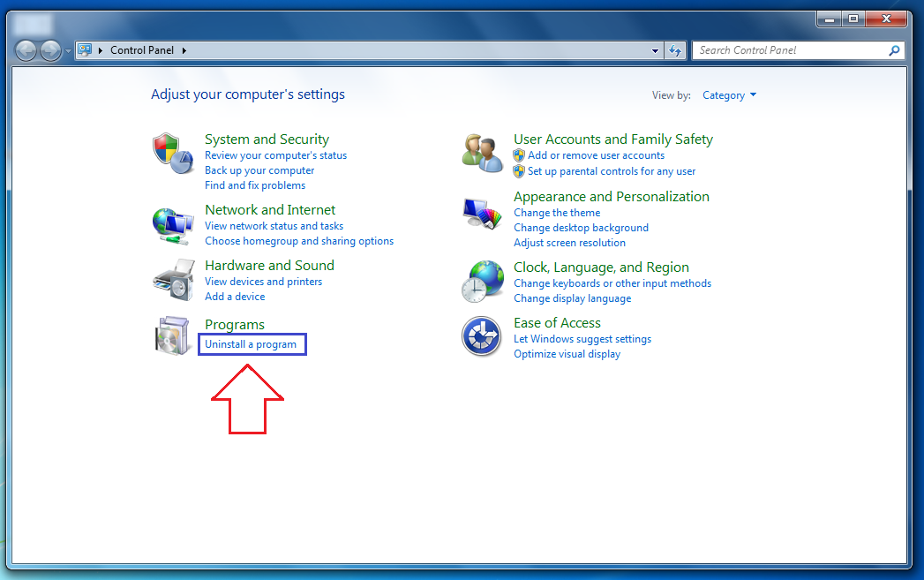The image size is (924, 580).
Task: Click the Control Panel breadcrumb text
Action: point(142,50)
